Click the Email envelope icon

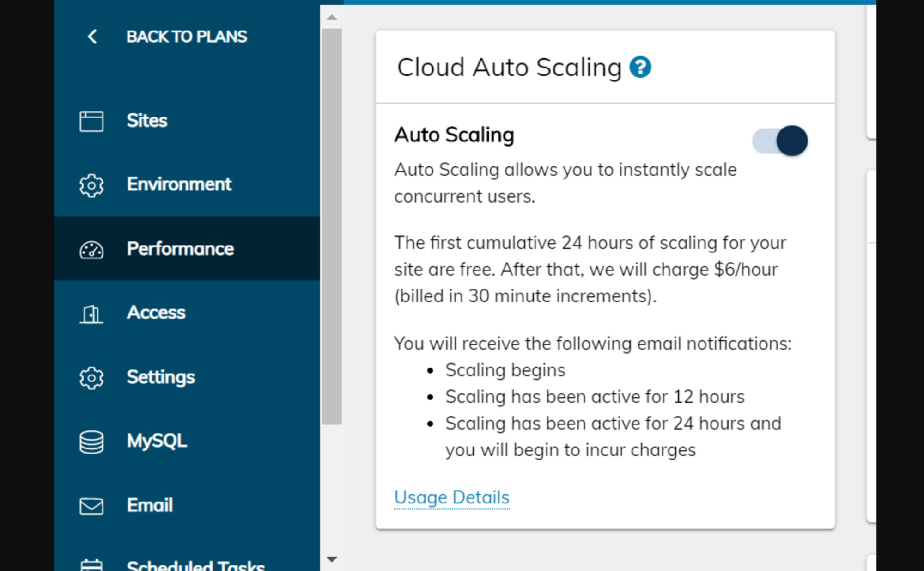(91, 506)
